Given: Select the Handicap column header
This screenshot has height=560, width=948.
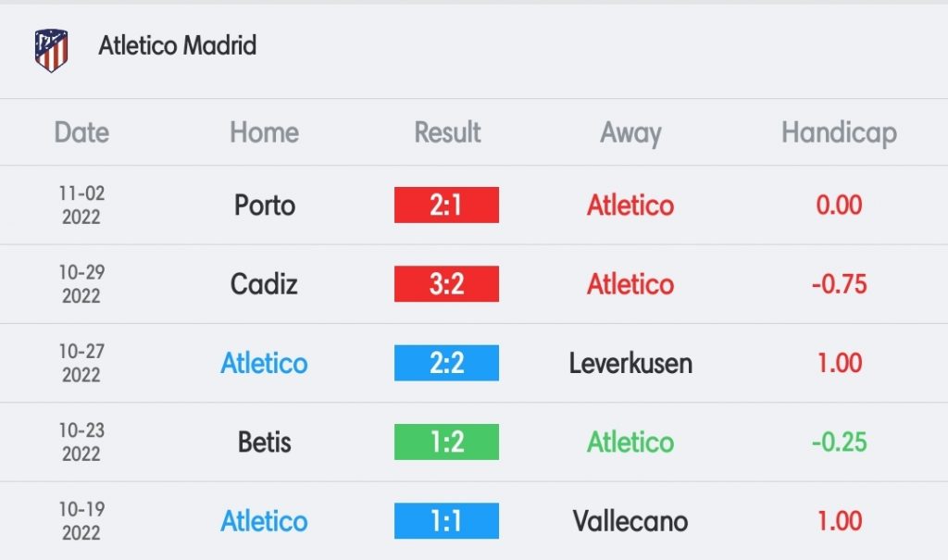Looking at the screenshot, I should [839, 133].
